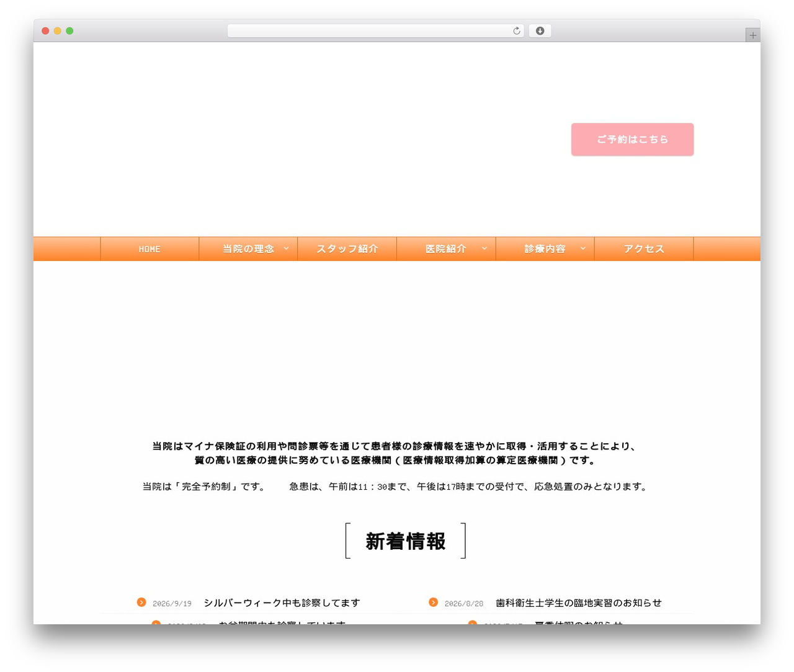Expand the 診療内容 submenu chevron
This screenshot has width=794, height=672.
pyautogui.click(x=583, y=249)
